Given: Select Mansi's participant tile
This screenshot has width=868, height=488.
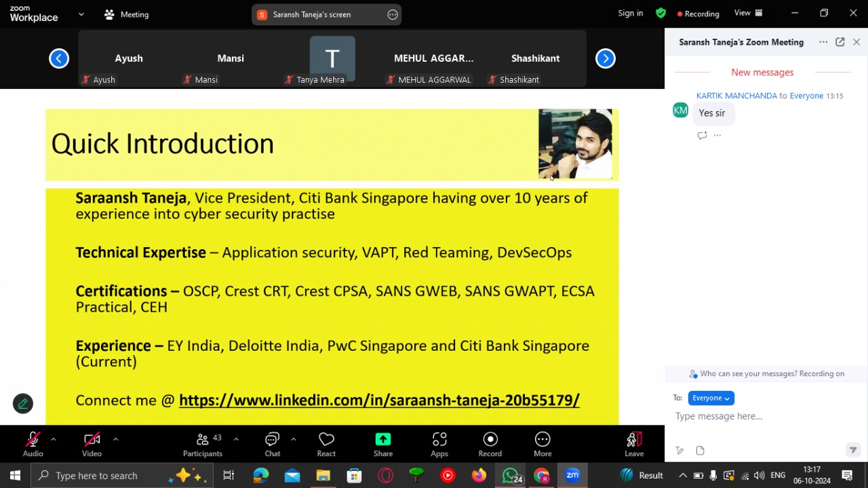Looking at the screenshot, I should click(231, 59).
